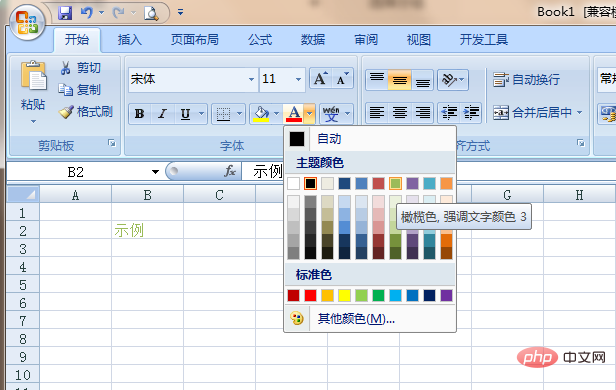616x390 pixels.
Task: Increase font size with the large A button
Action: click(x=321, y=79)
